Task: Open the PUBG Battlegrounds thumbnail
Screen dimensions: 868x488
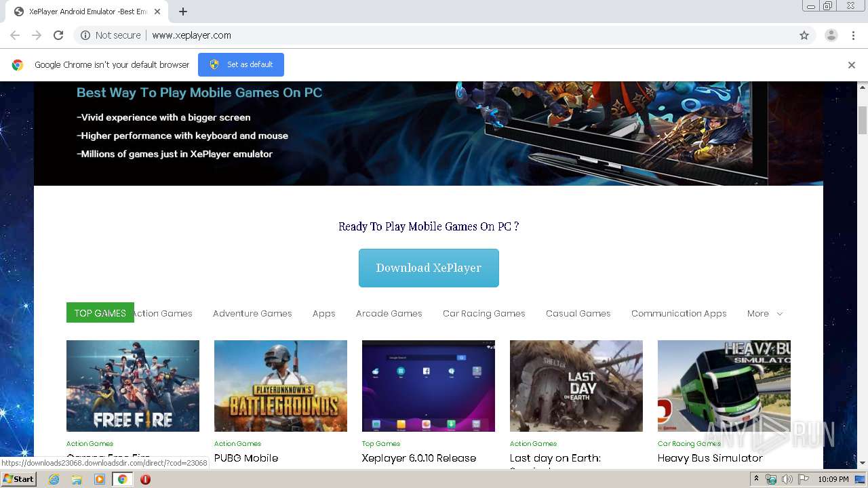Action: (281, 386)
